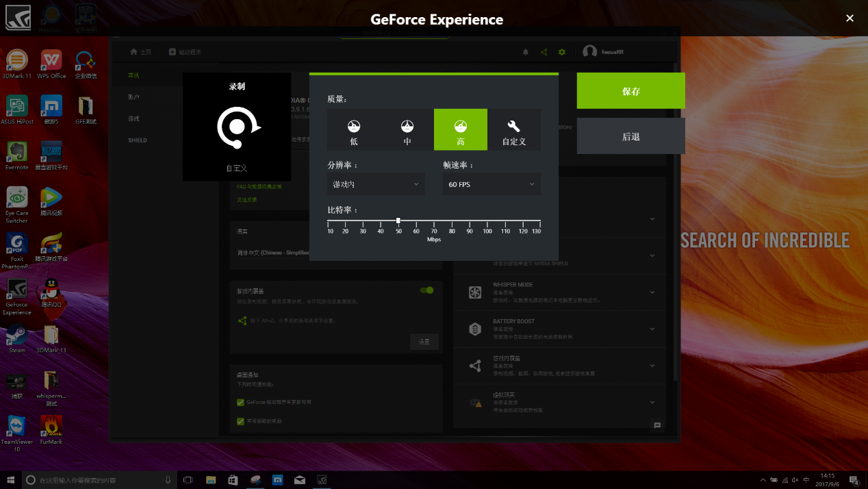Viewport: 868px width, 489px height.
Task: Open the green gear settings icon
Action: click(562, 52)
